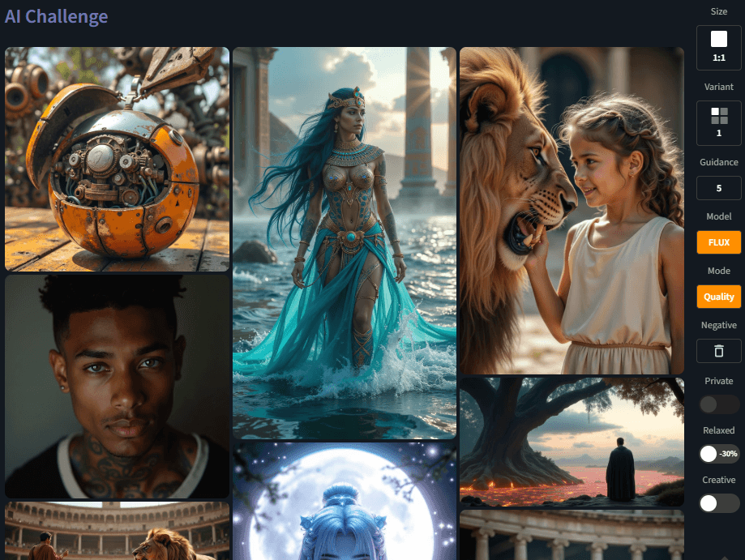Toggle the Relaxed switch showing -30%
The height and width of the screenshot is (560, 745).
coord(718,454)
